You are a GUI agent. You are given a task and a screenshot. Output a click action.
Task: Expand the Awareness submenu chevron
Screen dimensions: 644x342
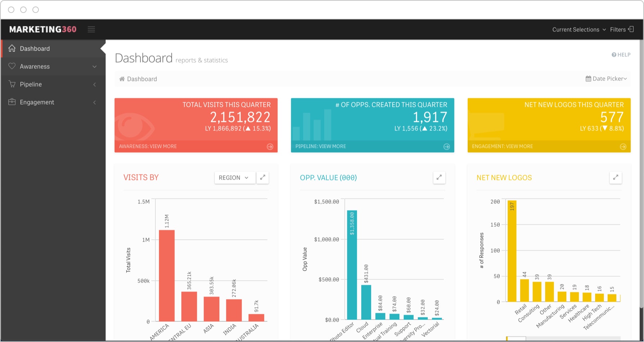coord(95,67)
